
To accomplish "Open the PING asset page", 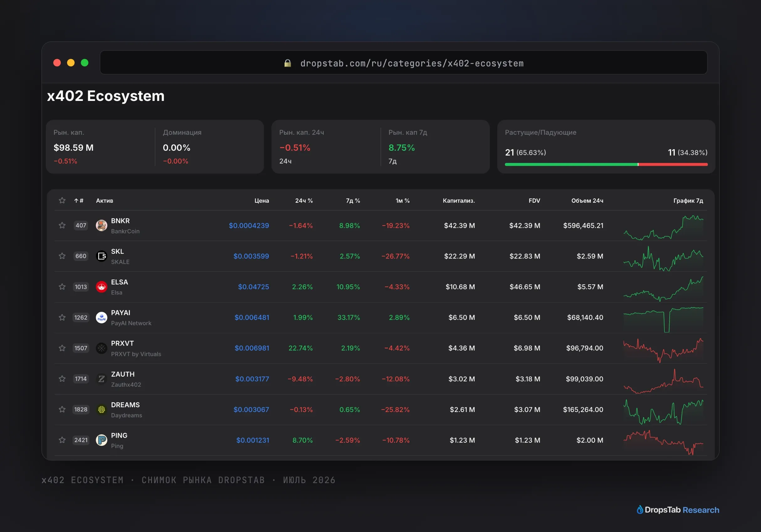I will click(x=119, y=435).
